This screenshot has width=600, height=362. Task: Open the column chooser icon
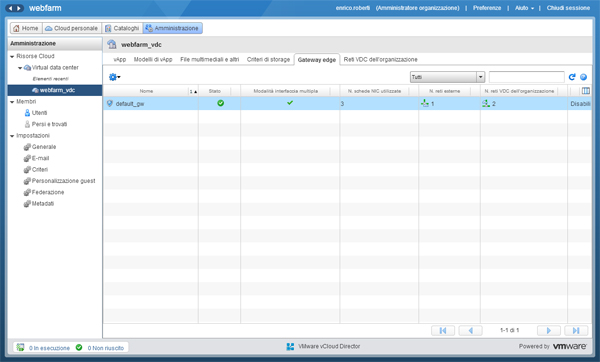click(585, 91)
